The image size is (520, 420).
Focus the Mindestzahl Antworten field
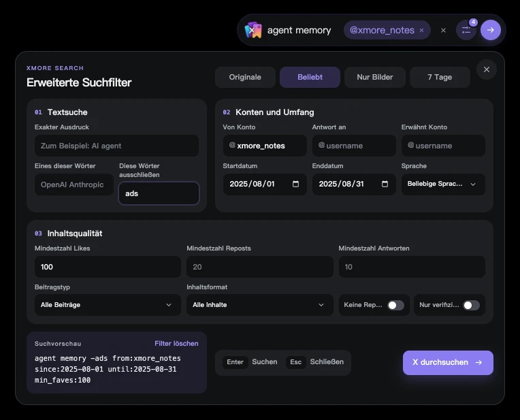(x=412, y=267)
